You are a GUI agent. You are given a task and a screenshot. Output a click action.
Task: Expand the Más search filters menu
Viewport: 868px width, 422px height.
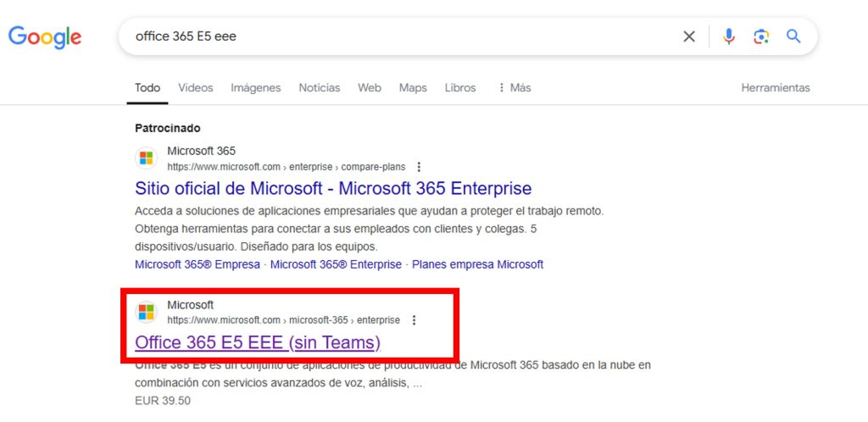pyautogui.click(x=515, y=88)
